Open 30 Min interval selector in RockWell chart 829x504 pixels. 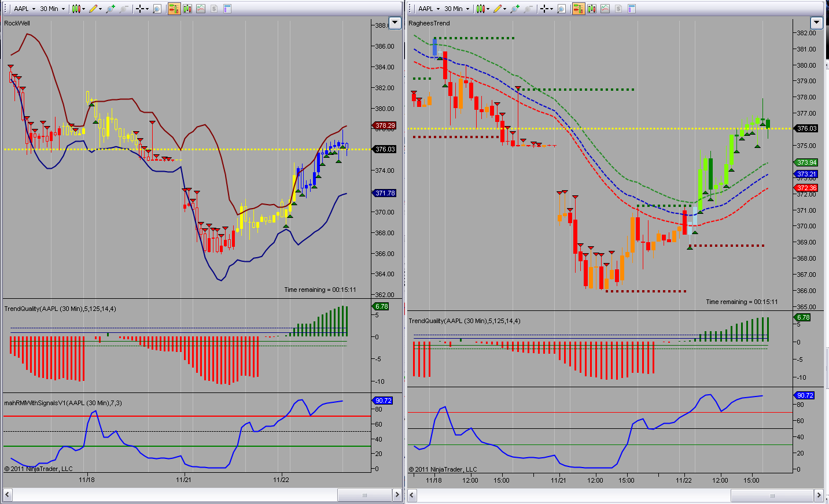coord(52,9)
